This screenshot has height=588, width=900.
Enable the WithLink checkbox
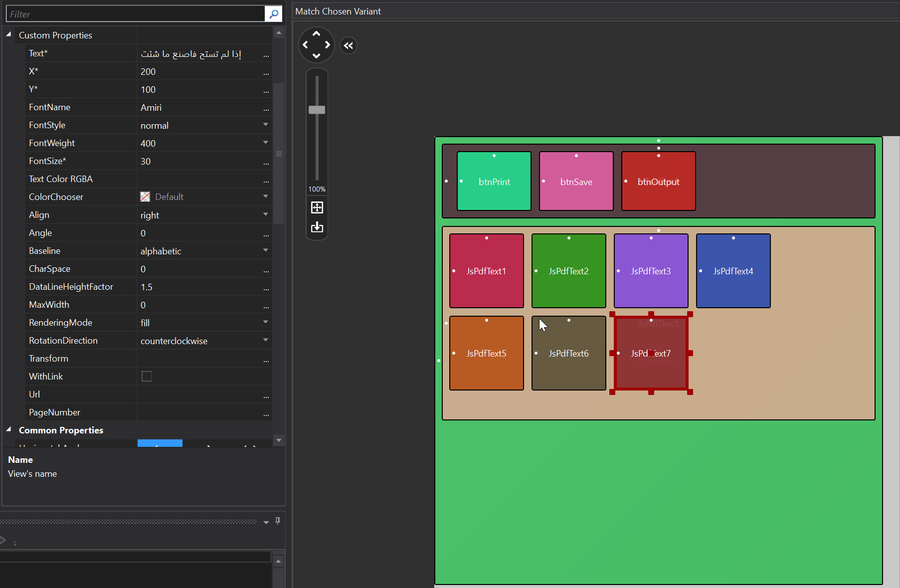147,377
